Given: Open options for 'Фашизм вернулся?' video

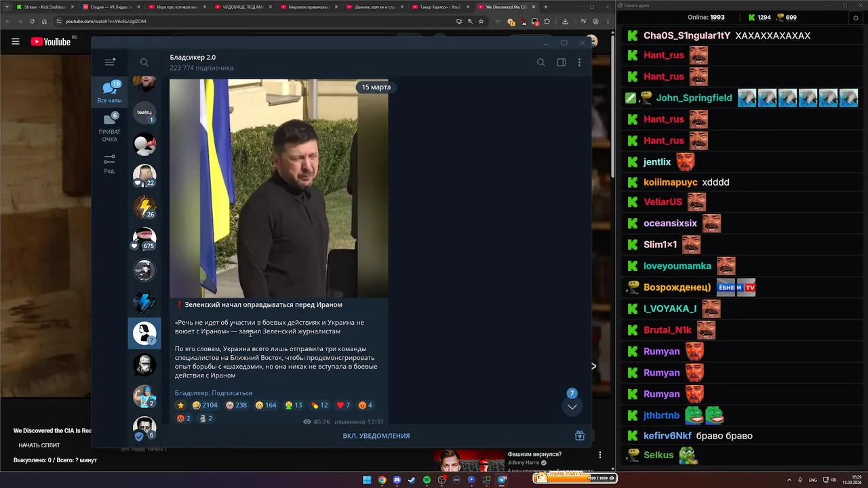Looking at the screenshot, I should coord(600,455).
